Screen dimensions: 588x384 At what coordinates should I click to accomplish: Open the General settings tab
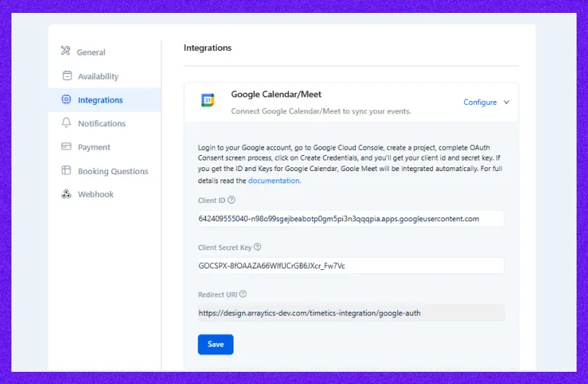[105, 52]
